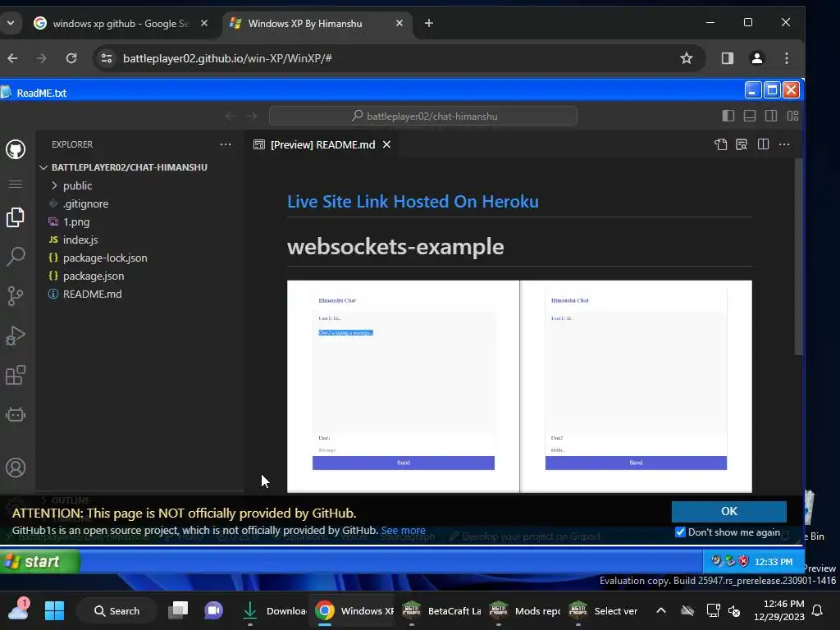Switch to windows xp github Google tab

pyautogui.click(x=121, y=24)
